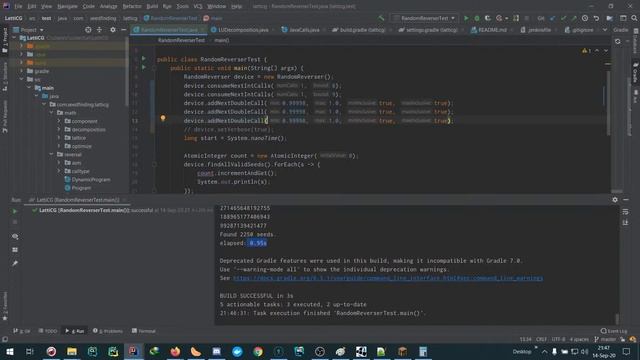640x360 pixels.
Task: Run with coverage icon in the toolbar
Action: (x=487, y=18)
